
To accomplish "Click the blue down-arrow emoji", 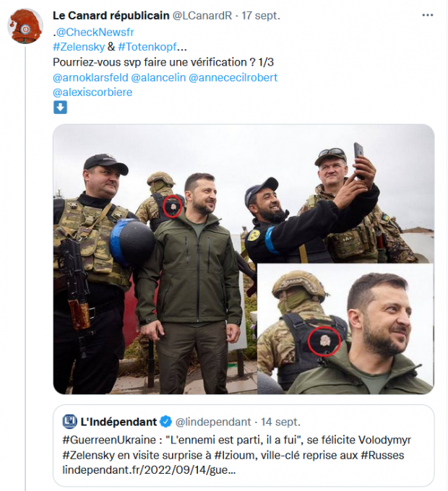I will (61, 107).
